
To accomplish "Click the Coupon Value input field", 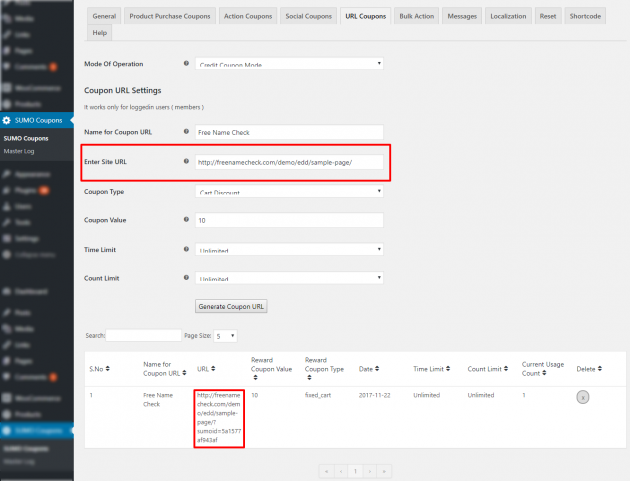I will (x=289, y=220).
